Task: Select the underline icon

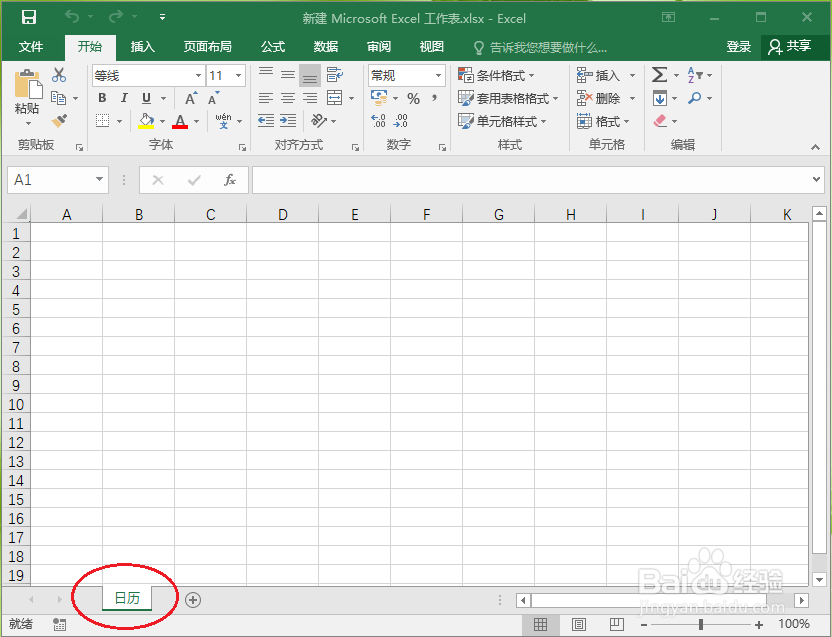Action: pos(146,98)
